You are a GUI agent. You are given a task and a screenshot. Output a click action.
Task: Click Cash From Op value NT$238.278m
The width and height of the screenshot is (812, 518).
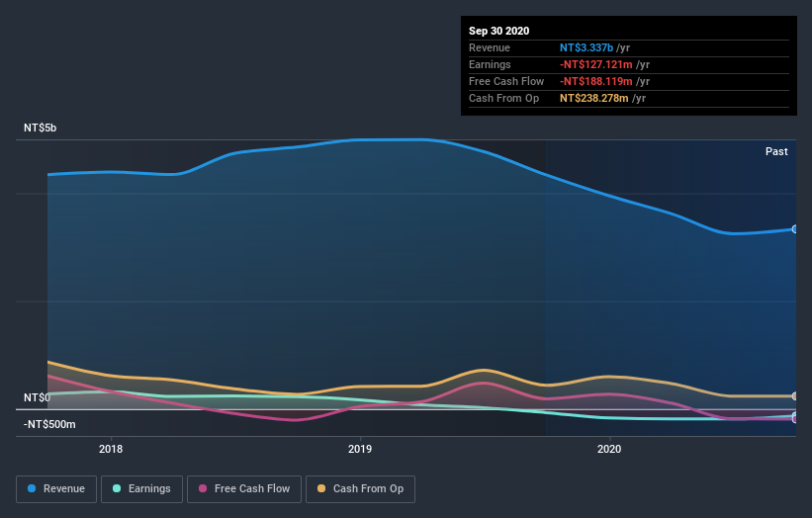click(594, 98)
